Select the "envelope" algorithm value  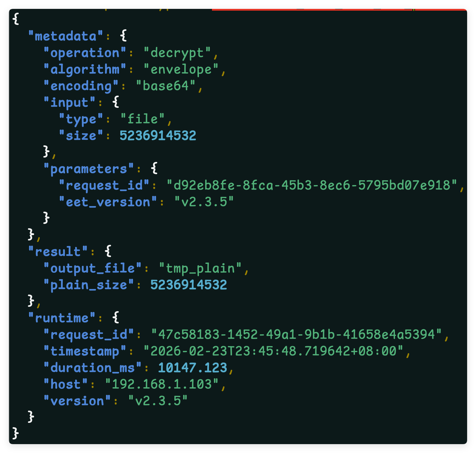point(181,70)
